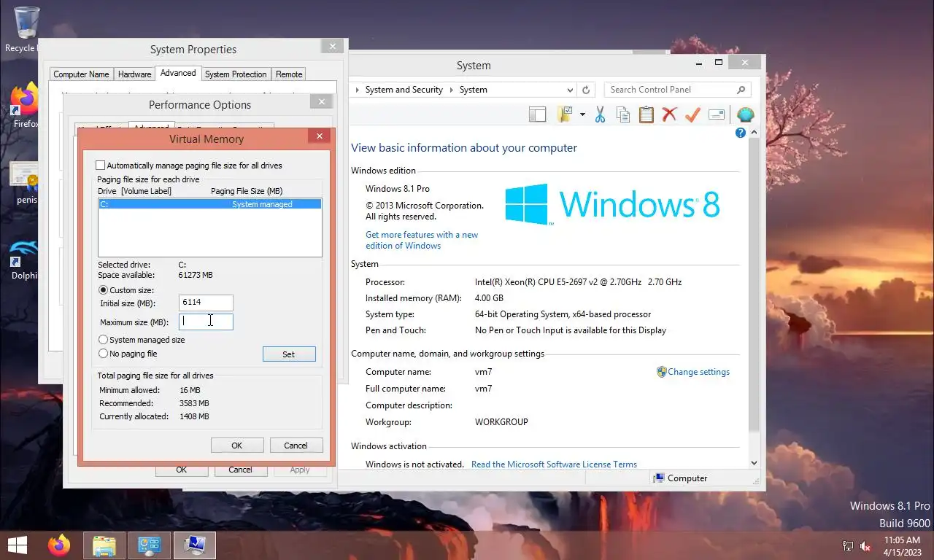This screenshot has height=560, width=934.
Task: Click the Set button
Action: point(289,354)
